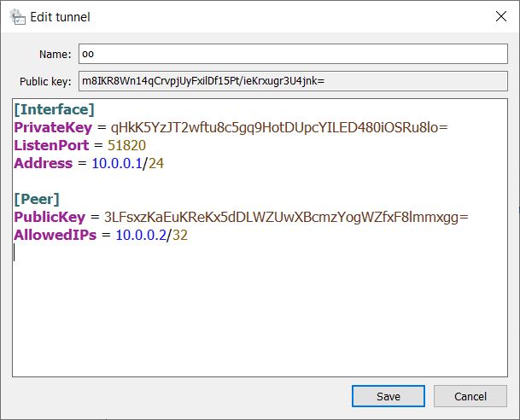Click empty area at bottom of config editor
Image resolution: width=520 pixels, height=420 pixels.
256,333
